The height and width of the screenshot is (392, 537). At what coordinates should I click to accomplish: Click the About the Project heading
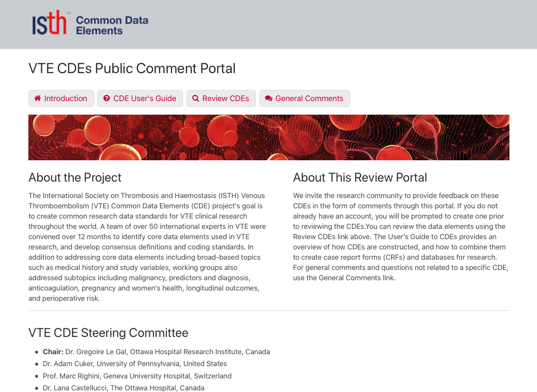[75, 178]
